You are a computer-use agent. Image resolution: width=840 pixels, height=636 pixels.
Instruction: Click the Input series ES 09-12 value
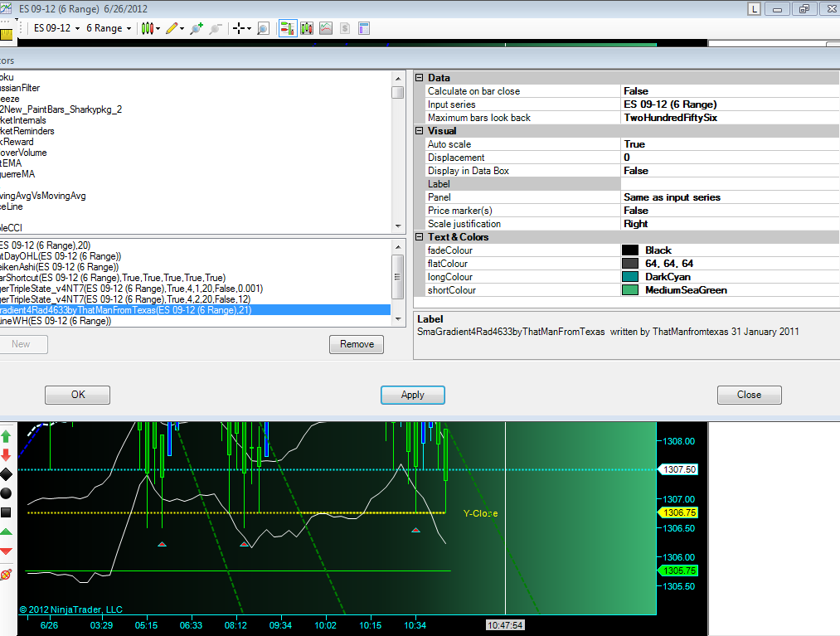click(x=730, y=104)
